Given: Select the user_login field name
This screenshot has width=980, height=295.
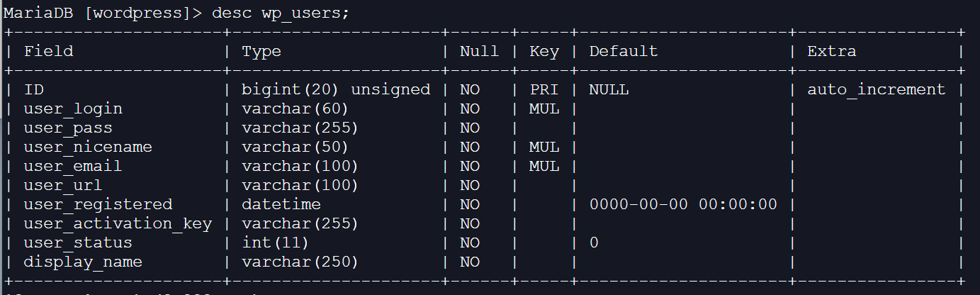Looking at the screenshot, I should point(73,108).
